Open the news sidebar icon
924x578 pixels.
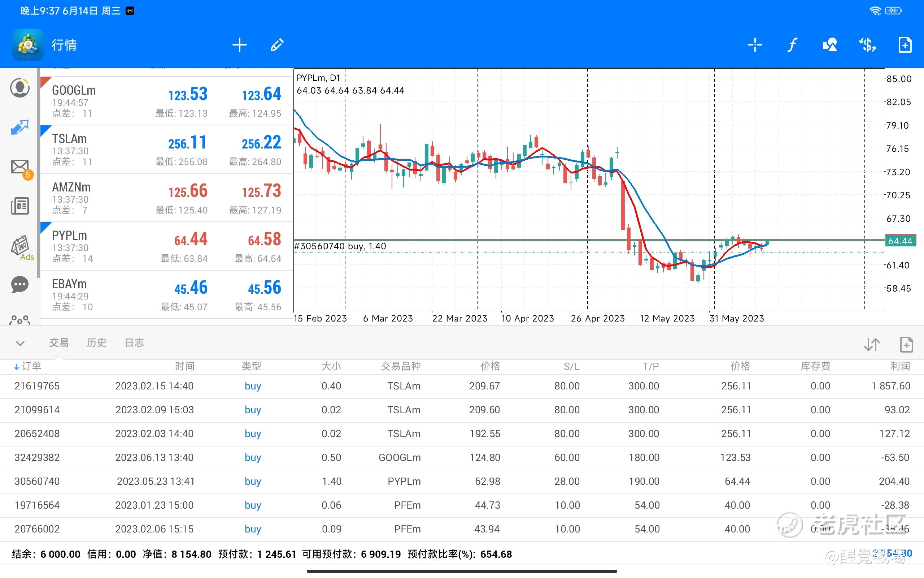click(20, 206)
